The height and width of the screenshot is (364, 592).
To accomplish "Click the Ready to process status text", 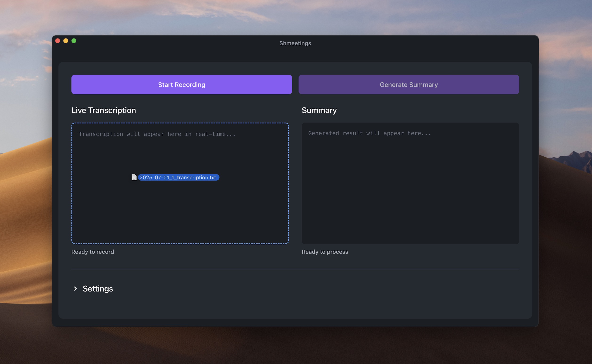I will tap(325, 252).
